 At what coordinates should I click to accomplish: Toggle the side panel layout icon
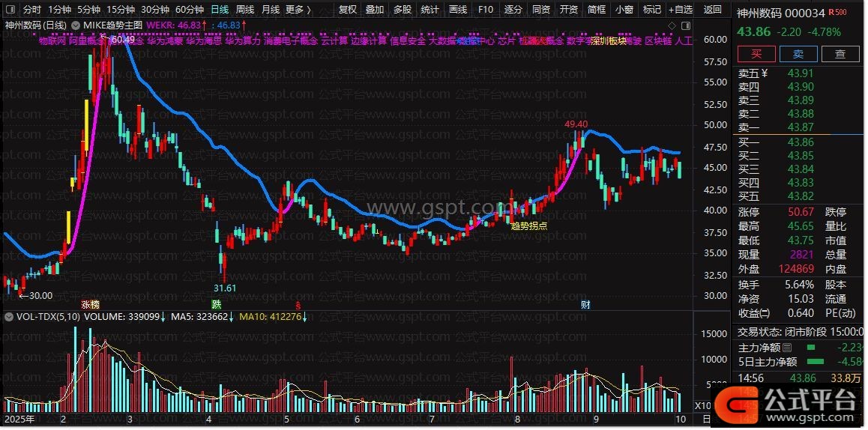pos(686,25)
